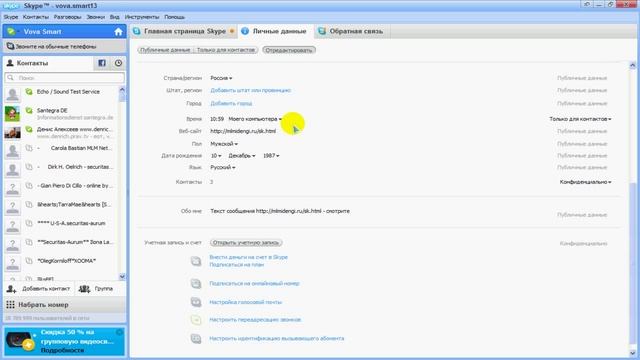
Task: Follow Настройка голосовой почты link
Action: click(246, 302)
